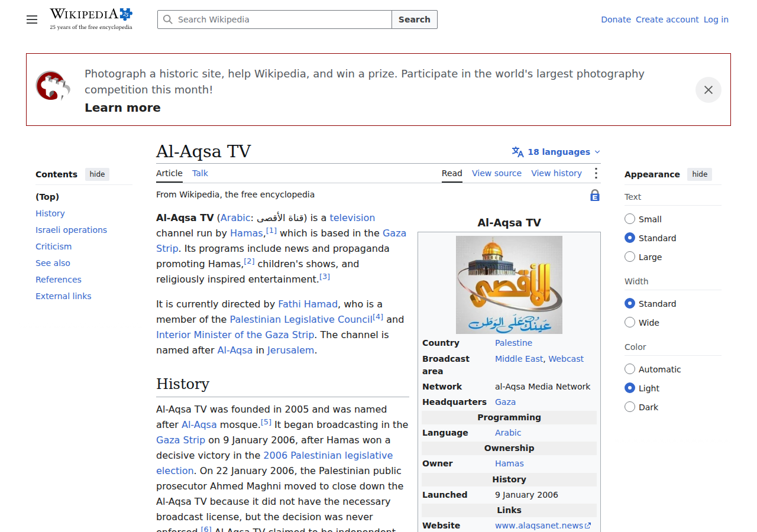Viewport: 757px width, 532px height.
Task: Click the Search button
Action: coord(415,20)
